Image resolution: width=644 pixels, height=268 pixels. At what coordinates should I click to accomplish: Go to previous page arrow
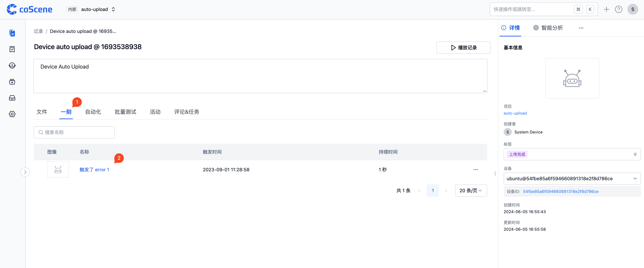[419, 191]
